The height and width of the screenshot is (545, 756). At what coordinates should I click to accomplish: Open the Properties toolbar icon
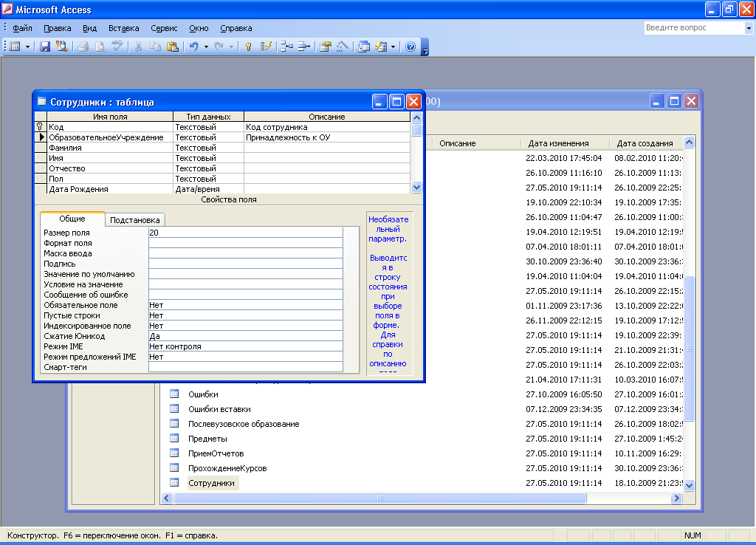[x=326, y=47]
